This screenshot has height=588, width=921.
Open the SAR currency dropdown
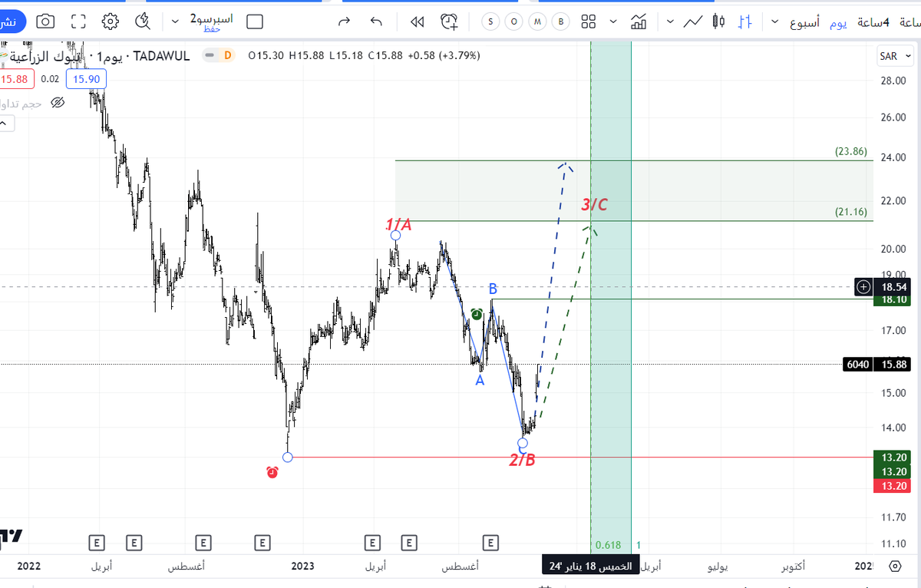[x=894, y=56]
